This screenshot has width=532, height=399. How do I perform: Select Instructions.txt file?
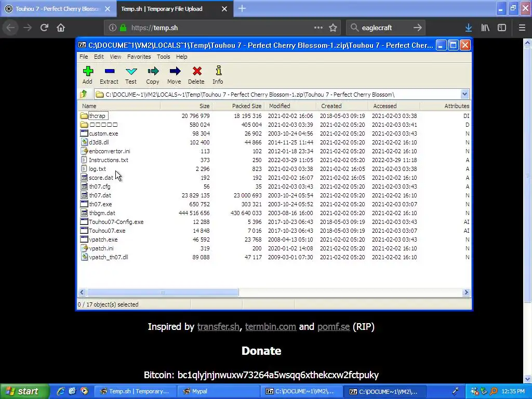coord(108,160)
